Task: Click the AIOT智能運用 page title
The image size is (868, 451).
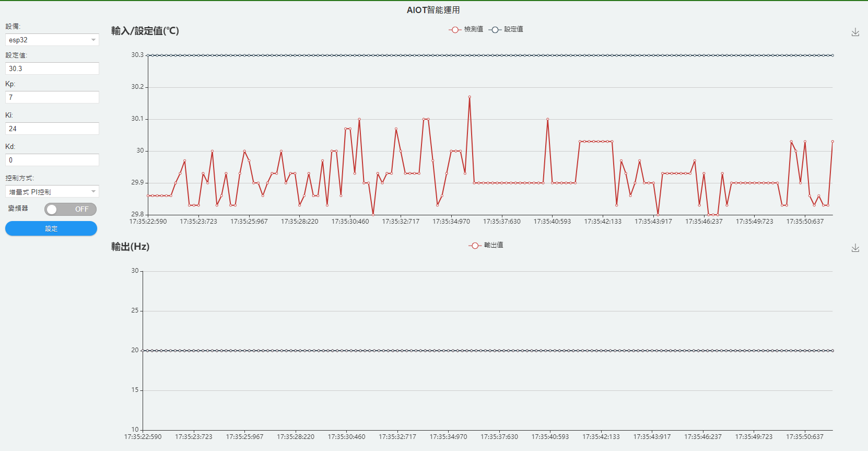Action: coord(433,10)
